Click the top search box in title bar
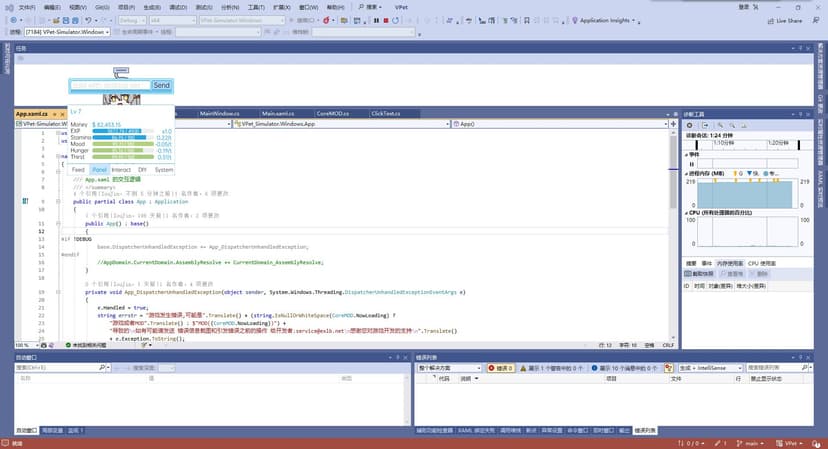The height and width of the screenshot is (449, 828). click(x=370, y=7)
